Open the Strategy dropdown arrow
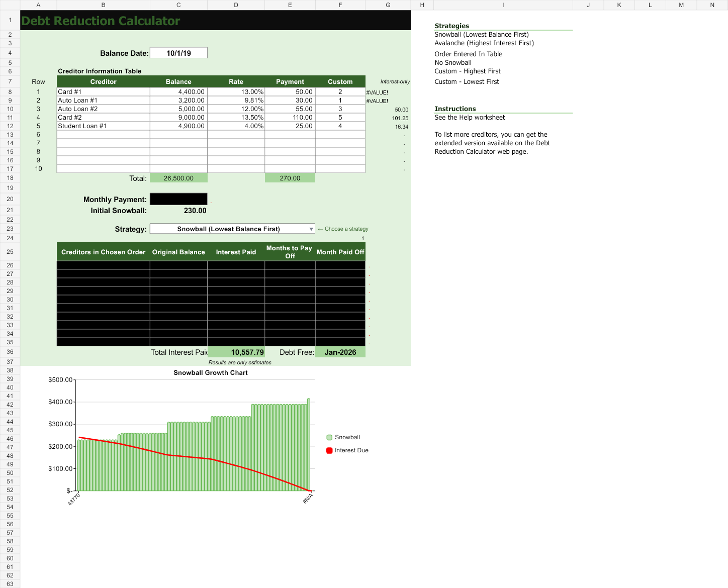The width and height of the screenshot is (728, 588). click(x=311, y=229)
